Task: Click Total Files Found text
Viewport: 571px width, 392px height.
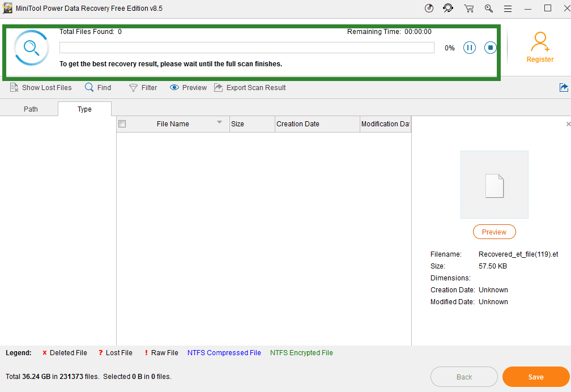Action: [91, 32]
